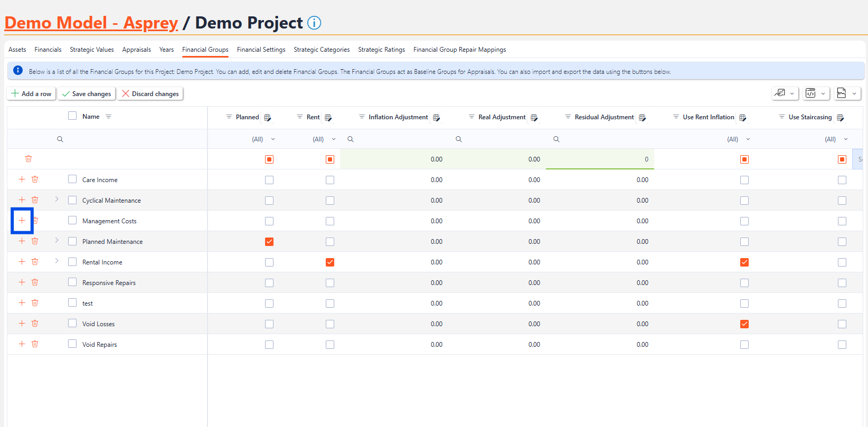Open the Demo Model - Asprey link
This screenshot has width=868, height=427.
[x=91, y=23]
